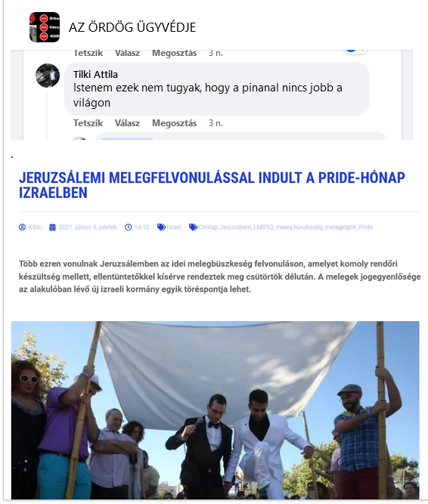This screenshot has width=428, height=504.
Task: Open the Kibic author link
Action: (35, 227)
